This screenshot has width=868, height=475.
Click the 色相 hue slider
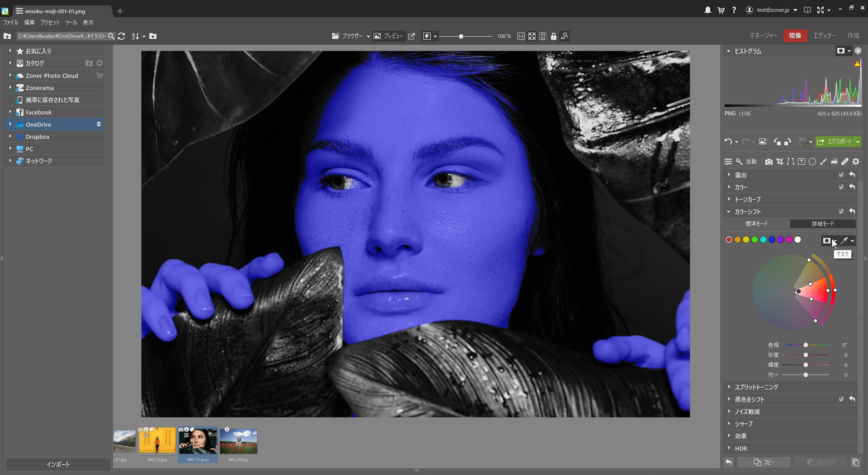click(x=805, y=345)
